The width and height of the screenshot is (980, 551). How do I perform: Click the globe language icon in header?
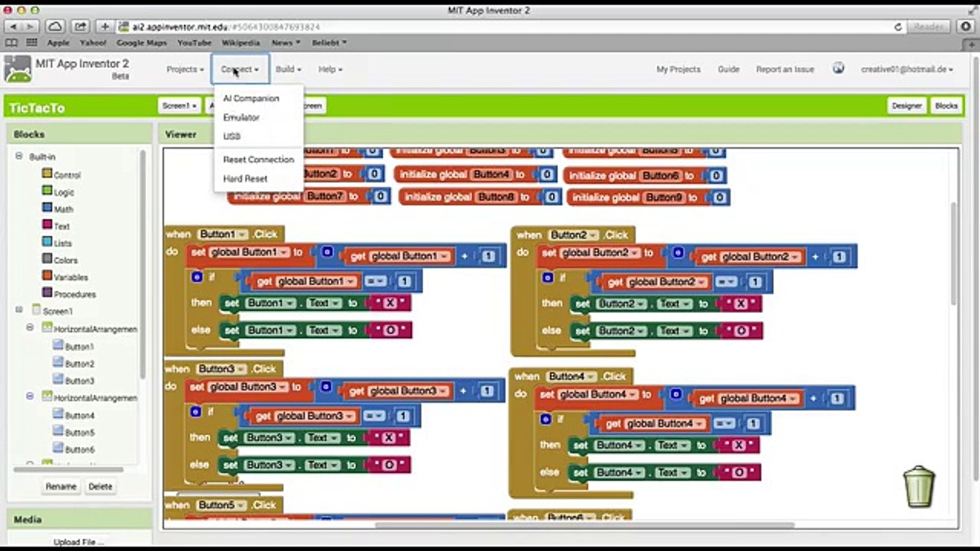[x=838, y=68]
